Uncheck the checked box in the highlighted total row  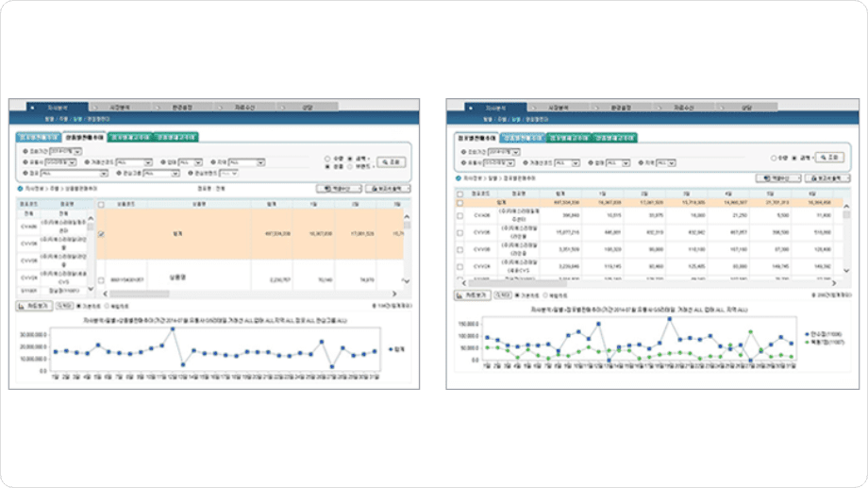click(x=101, y=234)
